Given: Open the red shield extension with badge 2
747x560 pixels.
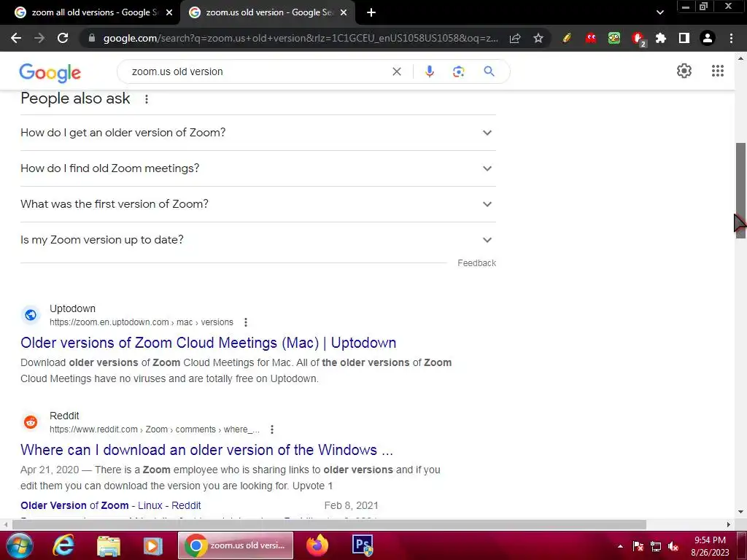Looking at the screenshot, I should point(638,39).
